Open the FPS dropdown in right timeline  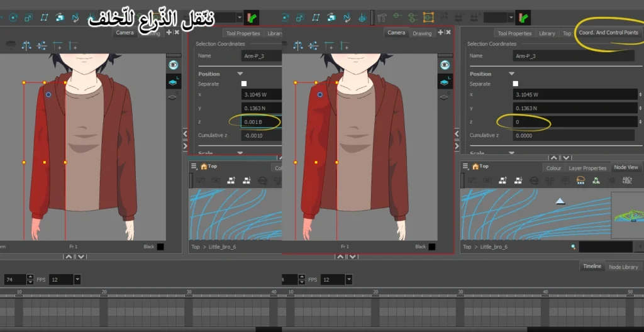click(348, 280)
